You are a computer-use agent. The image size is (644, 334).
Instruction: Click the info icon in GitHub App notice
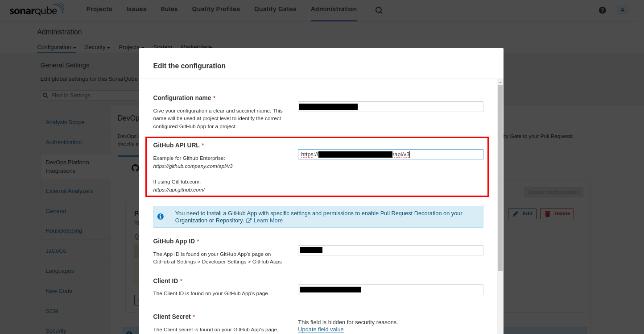coord(161,217)
